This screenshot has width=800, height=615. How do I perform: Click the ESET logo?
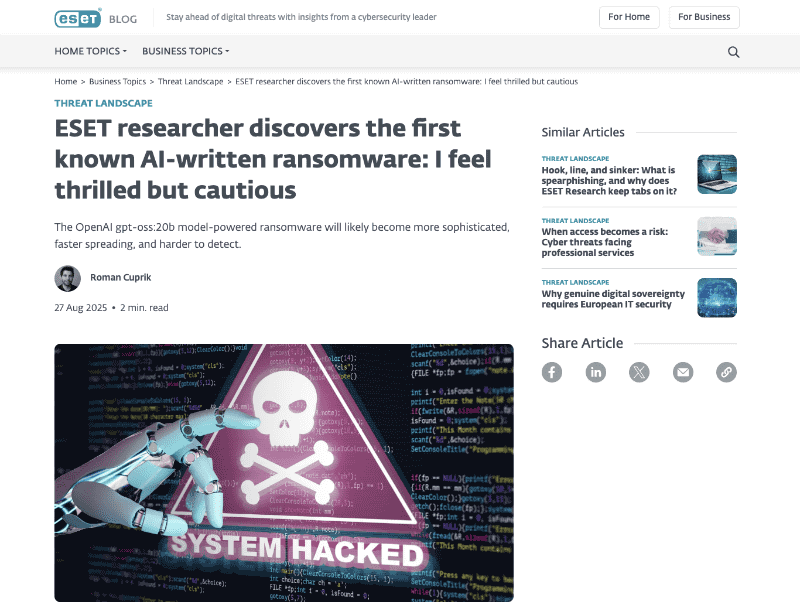pyautogui.click(x=78, y=18)
